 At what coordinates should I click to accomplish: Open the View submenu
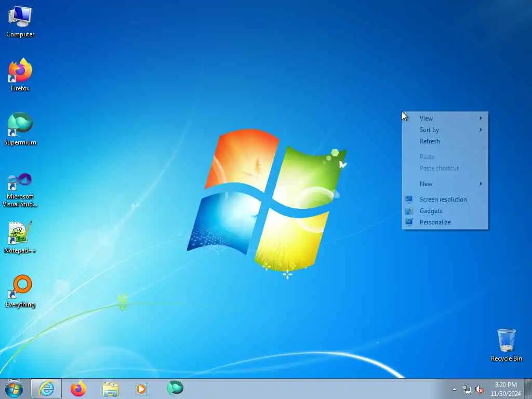(x=445, y=118)
